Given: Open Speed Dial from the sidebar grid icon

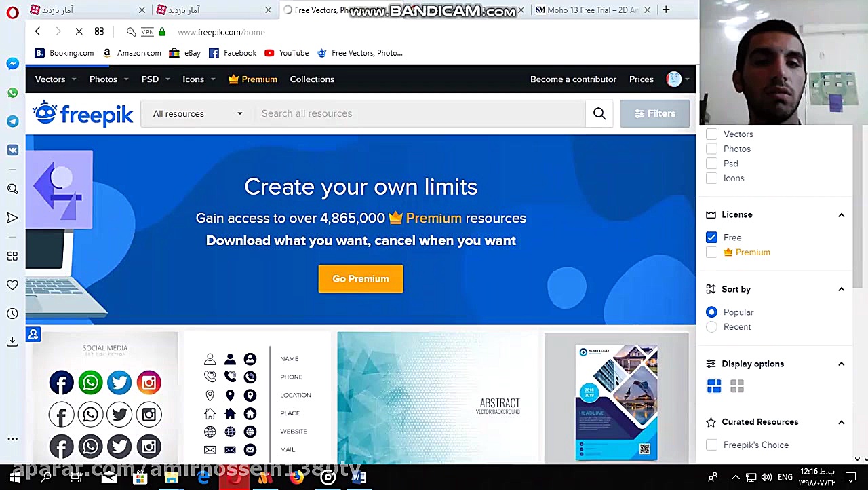Looking at the screenshot, I should tap(12, 256).
